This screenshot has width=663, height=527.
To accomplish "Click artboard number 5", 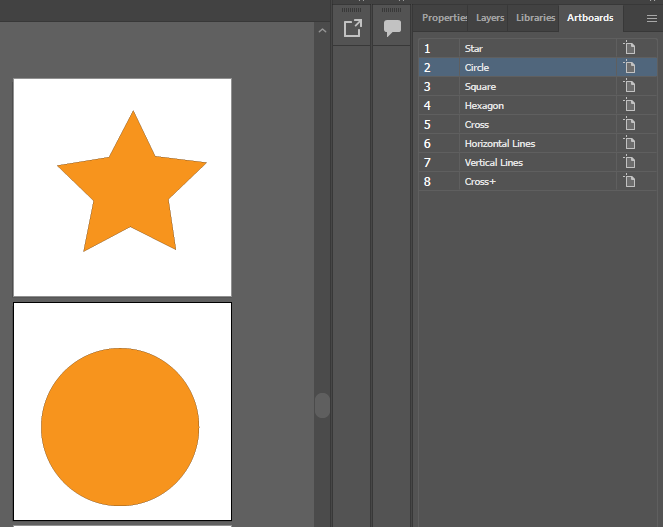I will tap(427, 125).
